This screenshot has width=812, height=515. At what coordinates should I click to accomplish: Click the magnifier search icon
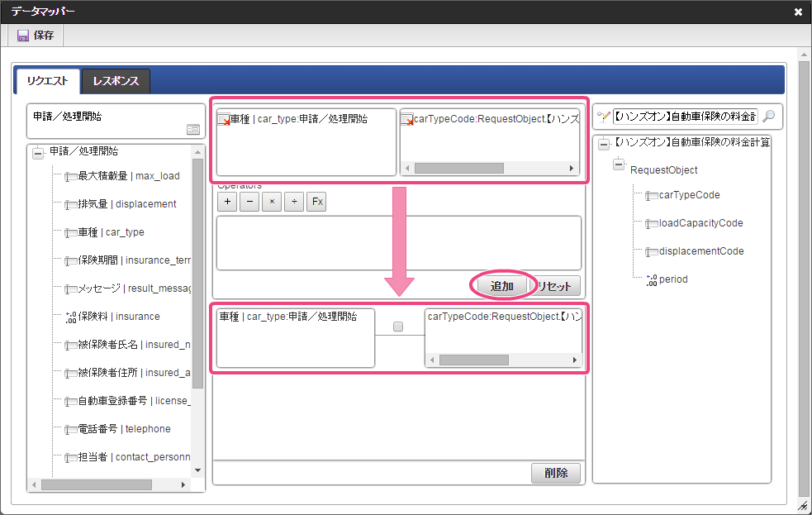click(x=770, y=116)
